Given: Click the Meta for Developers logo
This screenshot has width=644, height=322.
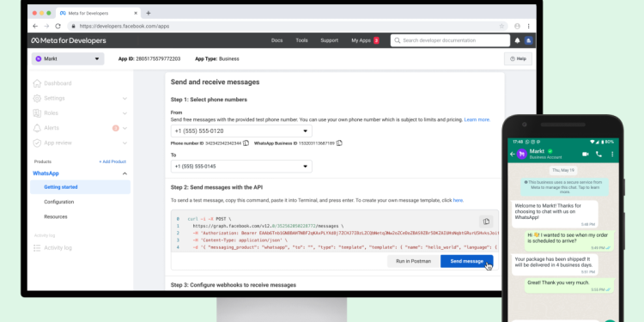Looking at the screenshot, I should [x=69, y=40].
